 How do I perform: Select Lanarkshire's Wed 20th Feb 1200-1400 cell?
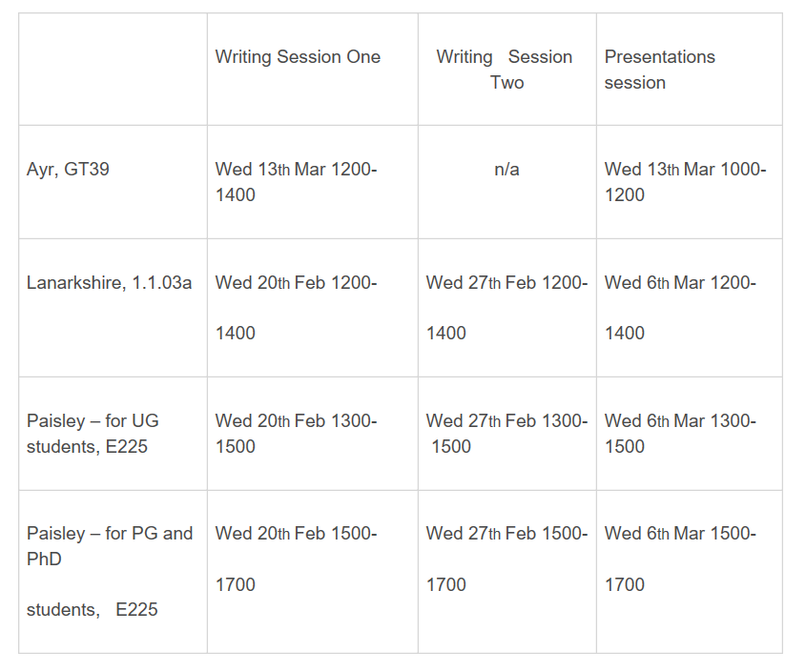click(x=296, y=307)
